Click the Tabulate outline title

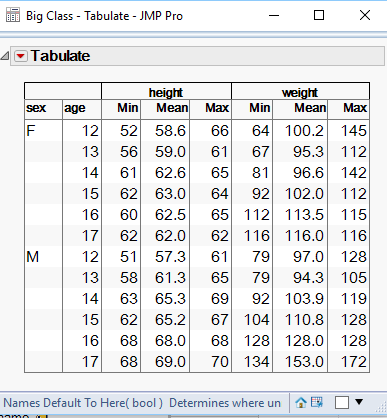(x=60, y=56)
